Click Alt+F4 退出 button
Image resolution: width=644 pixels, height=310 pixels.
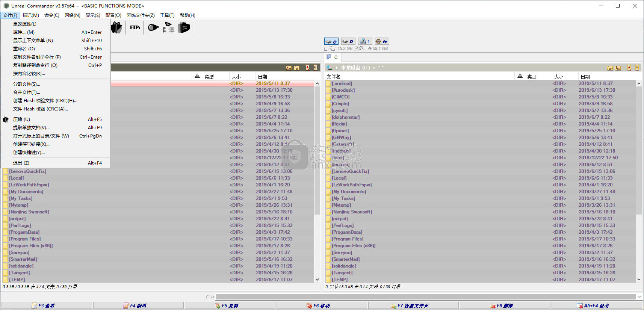597,306
